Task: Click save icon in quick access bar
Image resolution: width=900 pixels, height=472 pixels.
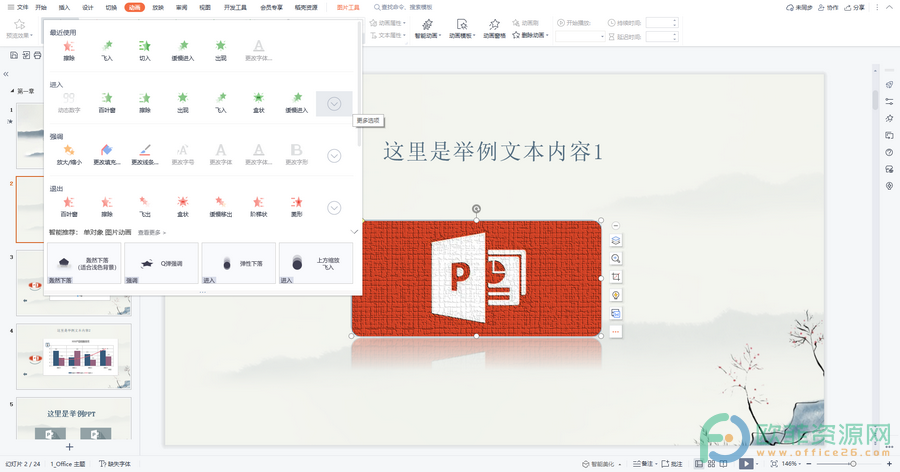Action: [x=14, y=55]
